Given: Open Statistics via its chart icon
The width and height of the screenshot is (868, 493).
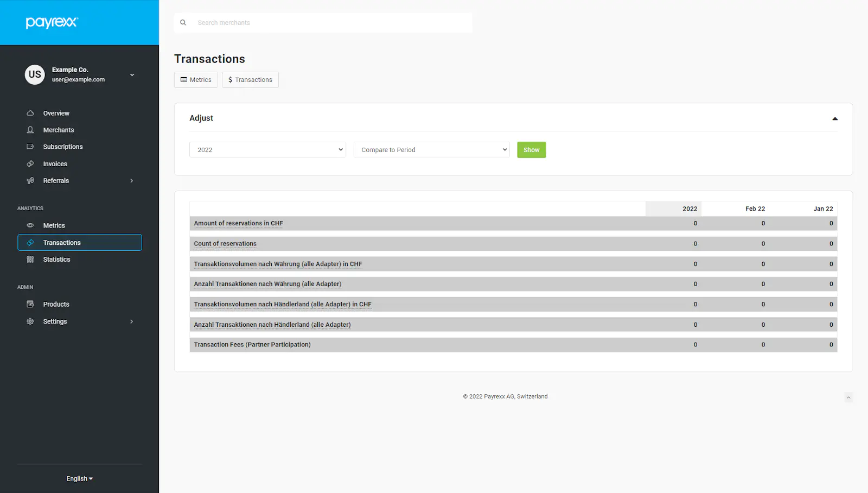Looking at the screenshot, I should (x=30, y=260).
